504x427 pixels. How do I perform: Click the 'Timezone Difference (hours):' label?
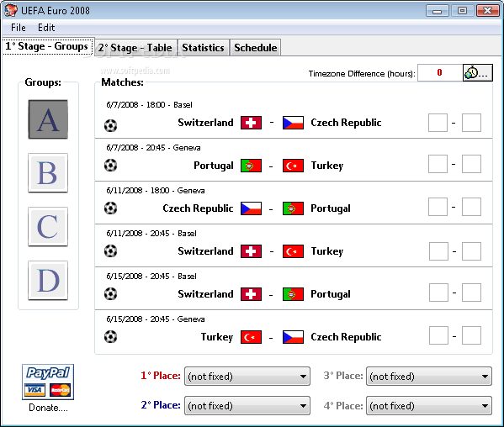pyautogui.click(x=362, y=74)
